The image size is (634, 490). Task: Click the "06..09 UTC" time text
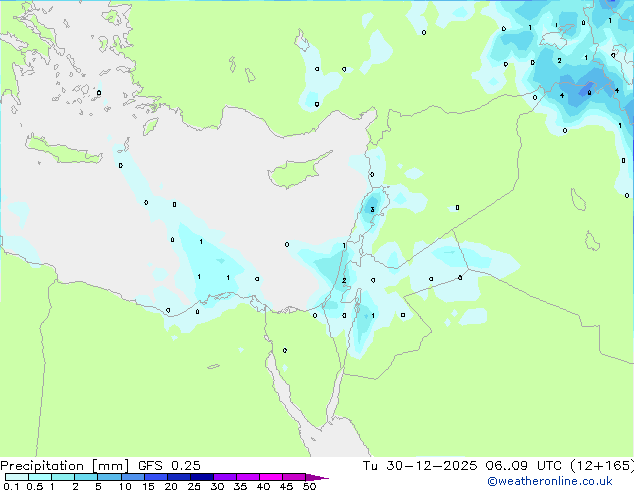[x=524, y=466]
